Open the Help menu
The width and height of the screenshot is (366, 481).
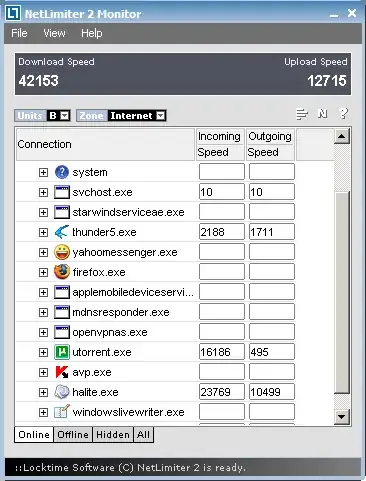92,33
